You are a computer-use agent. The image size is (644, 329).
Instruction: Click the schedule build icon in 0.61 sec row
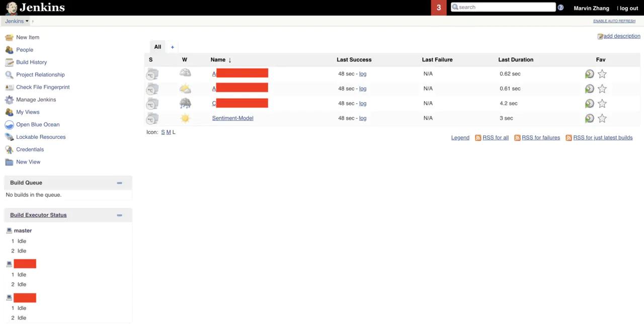(x=589, y=89)
